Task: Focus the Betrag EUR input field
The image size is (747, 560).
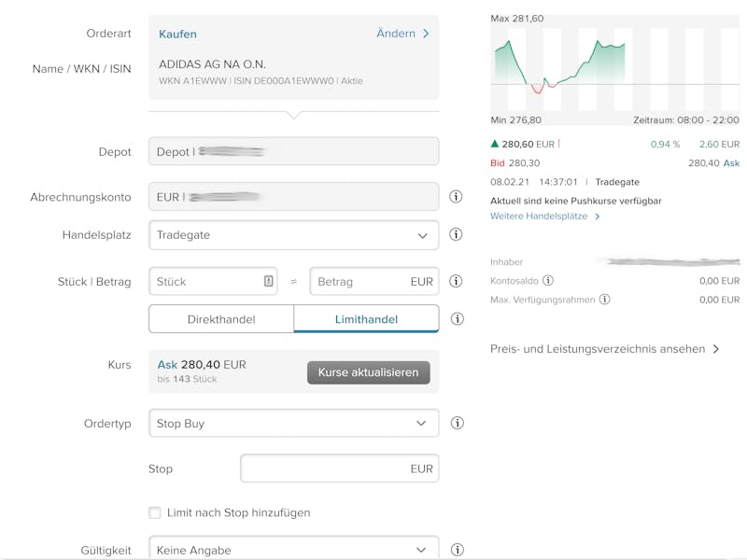Action: 374,281
